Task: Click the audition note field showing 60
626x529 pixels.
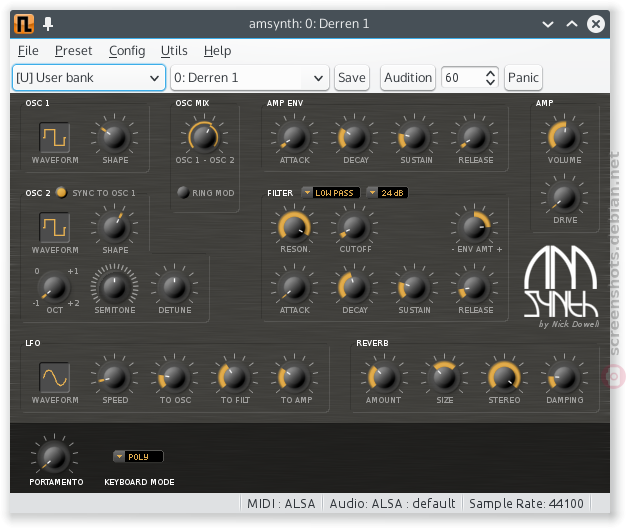Action: pos(462,77)
